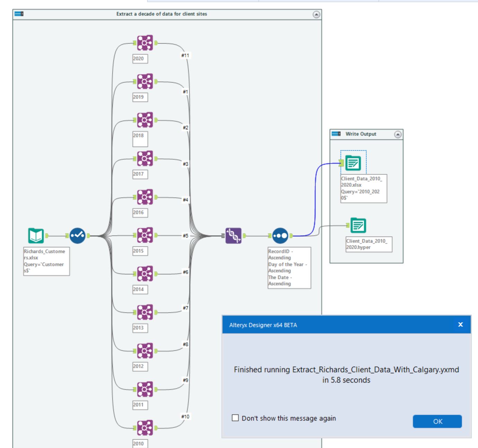
Task: Select the Output Data tool for Client_Data_2010_2020.xlsx
Action: (353, 163)
